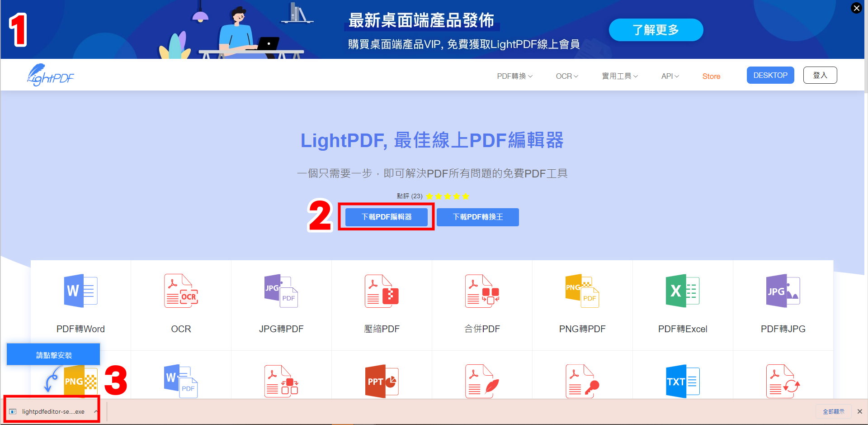The height and width of the screenshot is (425, 868).
Task: Click the LightPDF logo
Action: pyautogui.click(x=50, y=75)
